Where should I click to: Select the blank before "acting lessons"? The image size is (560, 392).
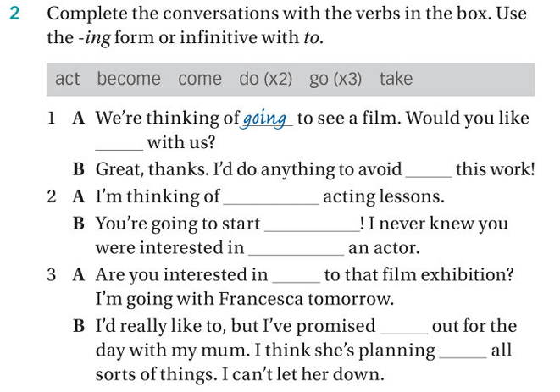point(271,198)
